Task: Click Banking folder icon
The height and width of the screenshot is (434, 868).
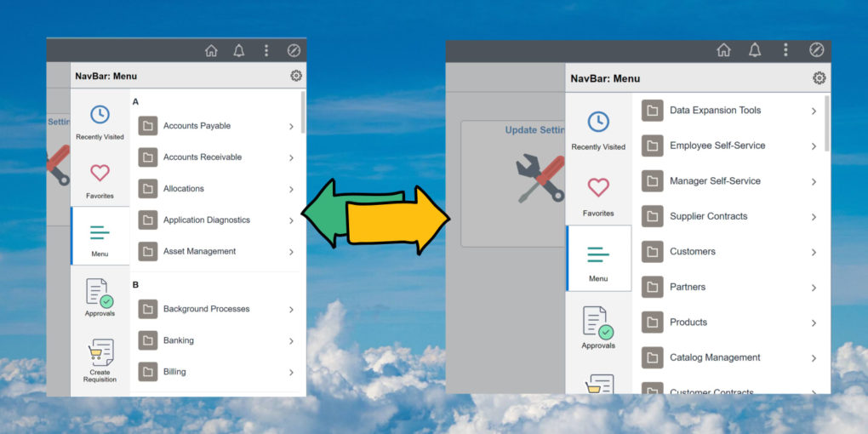Action: pos(148,340)
